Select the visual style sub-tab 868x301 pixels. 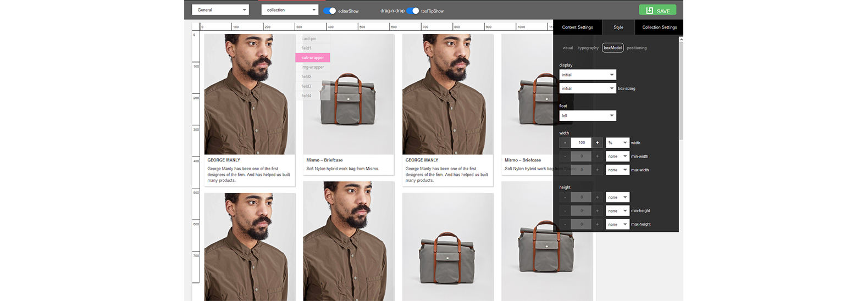coord(568,48)
